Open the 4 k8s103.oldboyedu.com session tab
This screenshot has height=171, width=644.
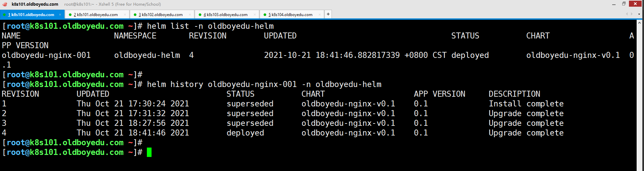coord(225,14)
